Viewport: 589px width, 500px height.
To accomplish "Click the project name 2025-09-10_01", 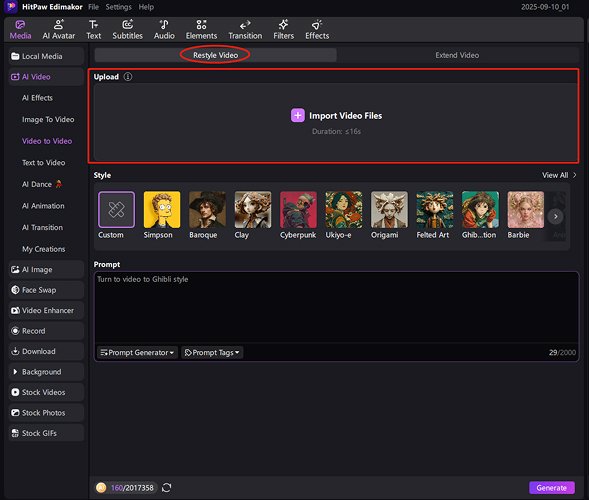I will coord(545,7).
